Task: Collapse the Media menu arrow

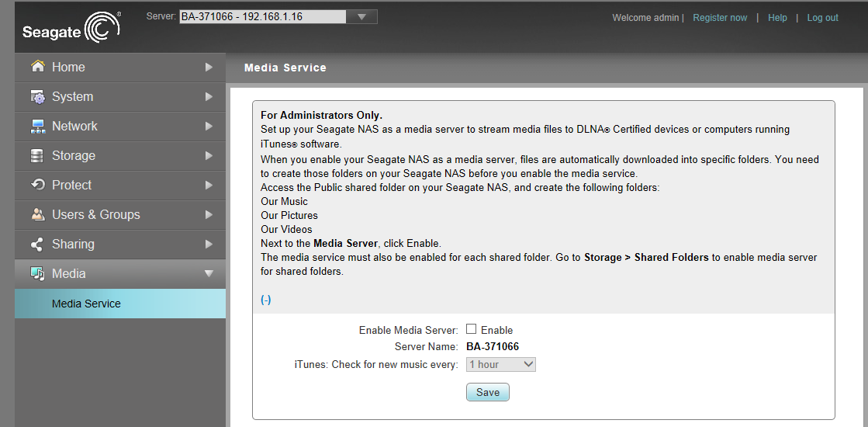Action: pos(208,273)
